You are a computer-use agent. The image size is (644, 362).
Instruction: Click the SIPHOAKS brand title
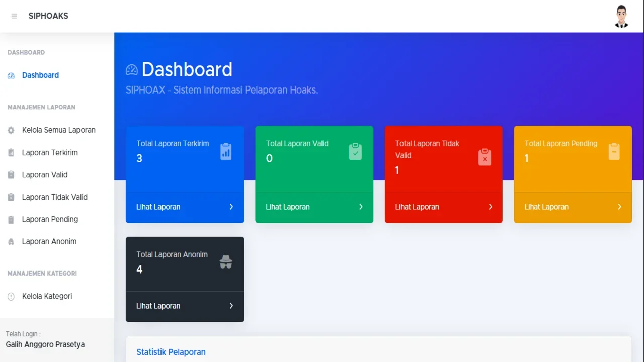point(48,16)
